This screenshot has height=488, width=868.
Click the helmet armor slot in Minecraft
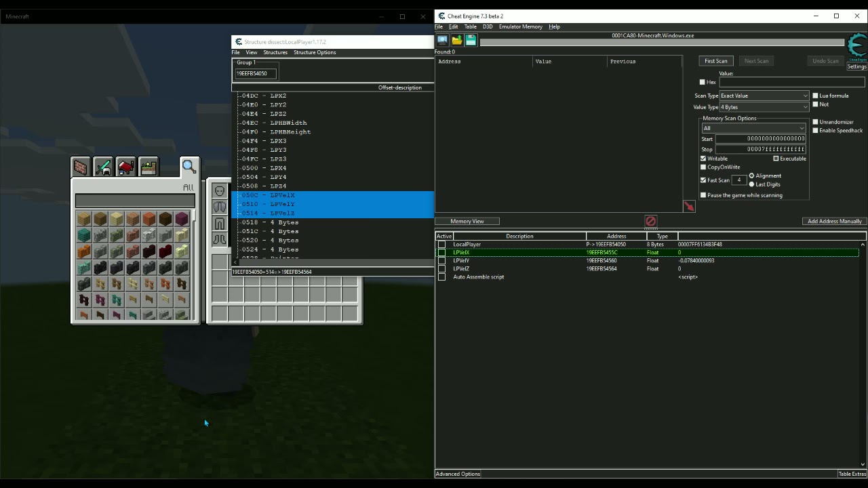tap(219, 190)
